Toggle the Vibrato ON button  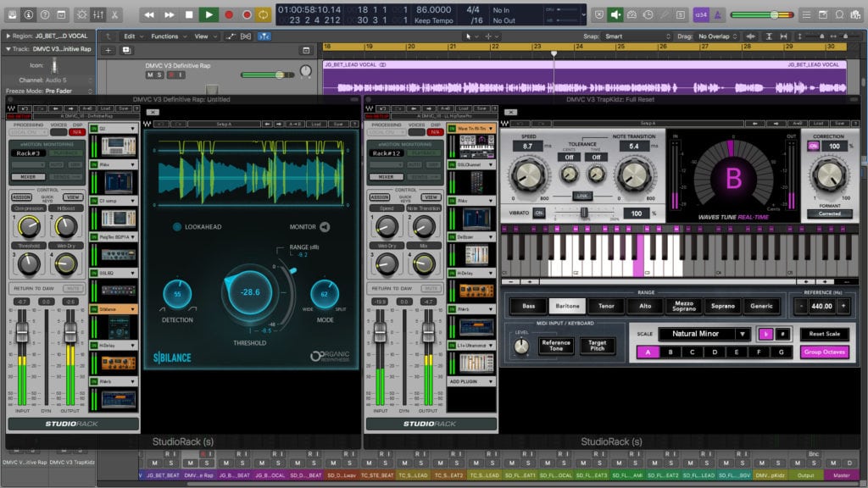point(538,213)
